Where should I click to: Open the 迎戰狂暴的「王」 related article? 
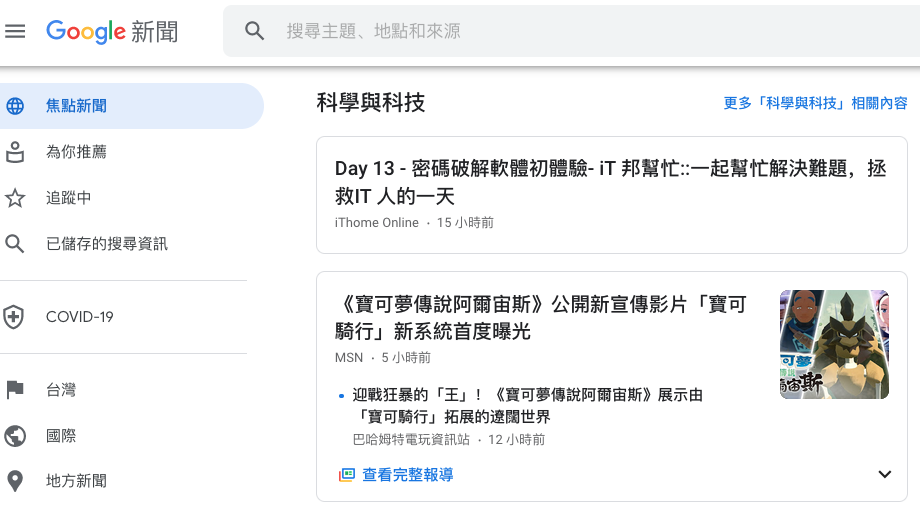[x=527, y=406]
